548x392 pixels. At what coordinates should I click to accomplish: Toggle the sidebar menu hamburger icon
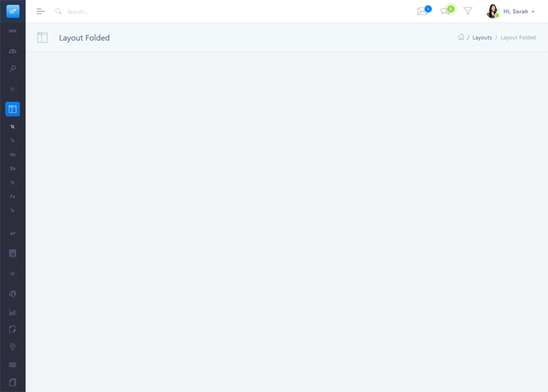41,11
